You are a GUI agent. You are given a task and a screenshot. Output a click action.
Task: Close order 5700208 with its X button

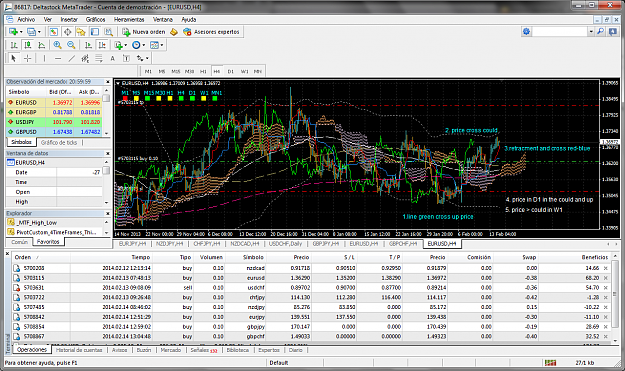click(606, 268)
